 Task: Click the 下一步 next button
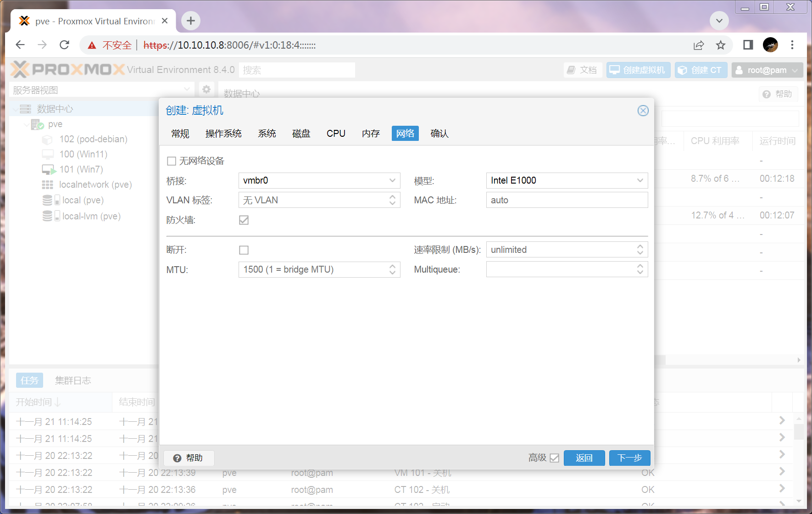[629, 458]
